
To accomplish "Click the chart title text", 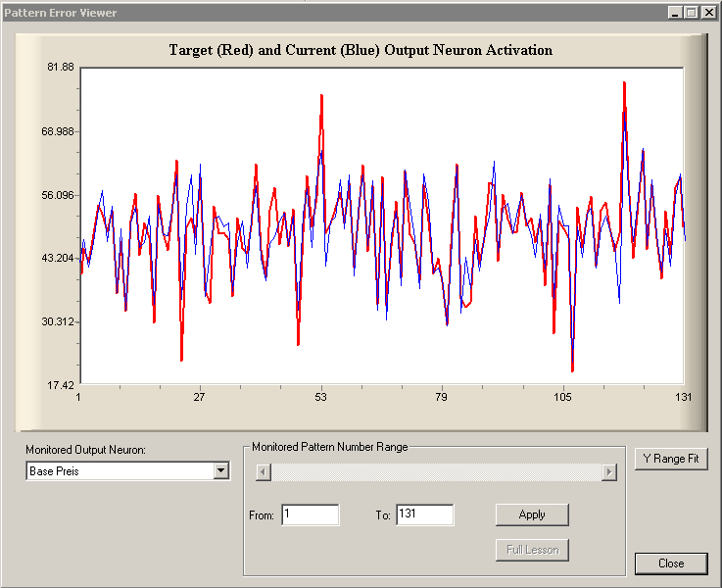I will 361,50.
